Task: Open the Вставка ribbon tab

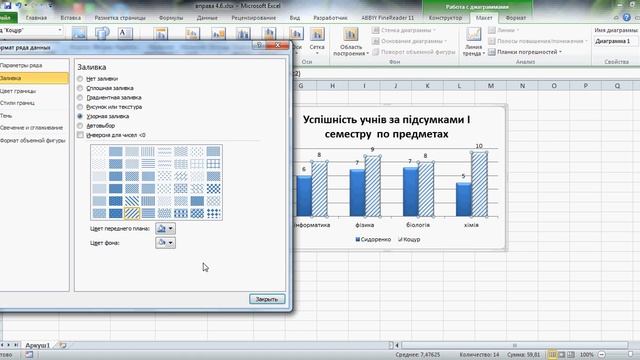Action: [71, 18]
